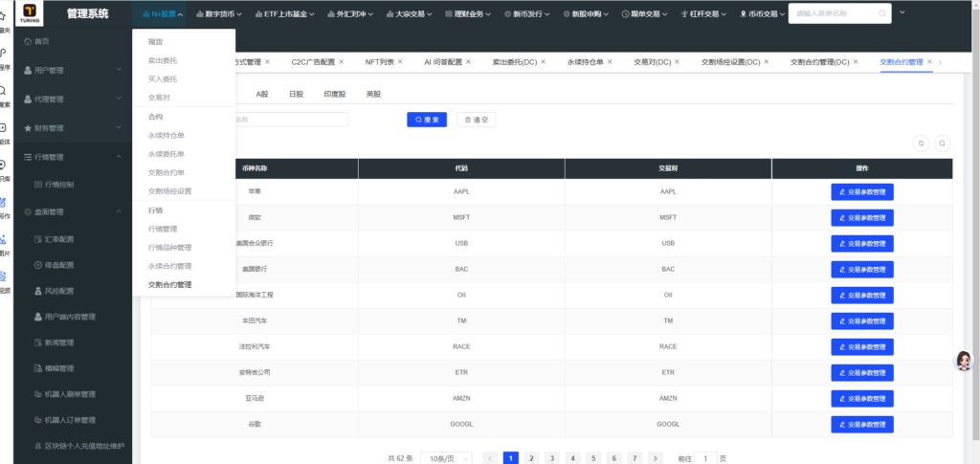Close the C2C广告配置 tab
This screenshot has height=464, width=980.
pyautogui.click(x=342, y=62)
